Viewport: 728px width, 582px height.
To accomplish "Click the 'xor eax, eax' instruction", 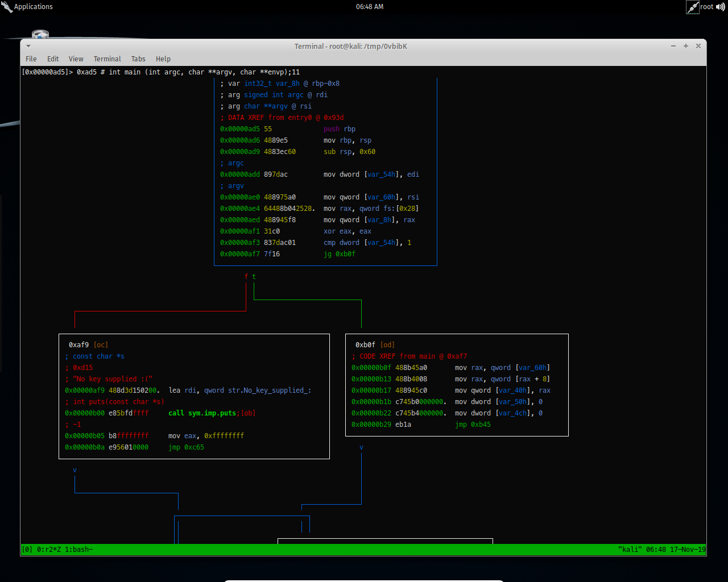I will tap(348, 231).
